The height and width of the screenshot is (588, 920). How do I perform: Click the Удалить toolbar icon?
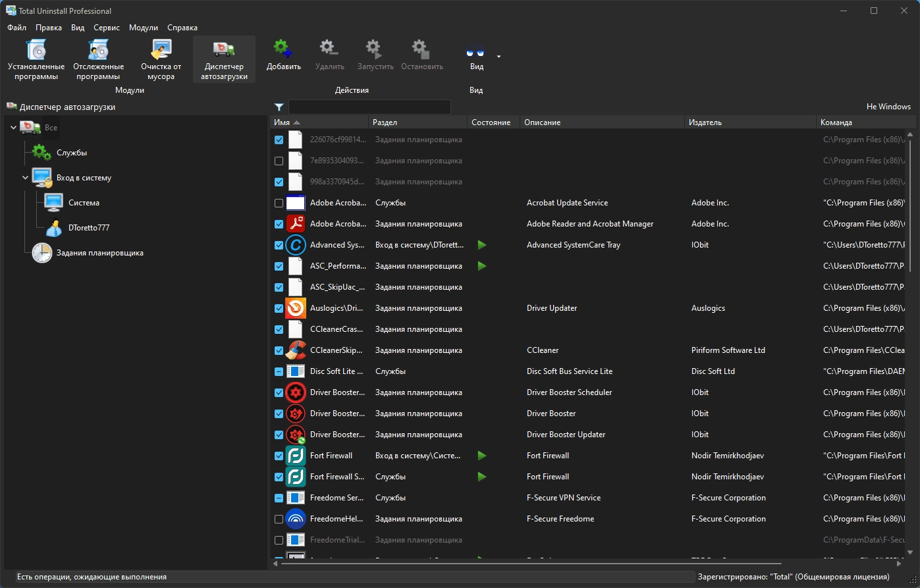(329, 48)
